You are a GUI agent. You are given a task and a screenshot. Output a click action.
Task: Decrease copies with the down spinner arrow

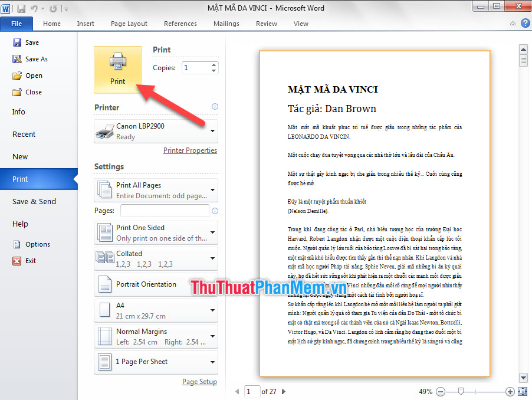pos(214,71)
